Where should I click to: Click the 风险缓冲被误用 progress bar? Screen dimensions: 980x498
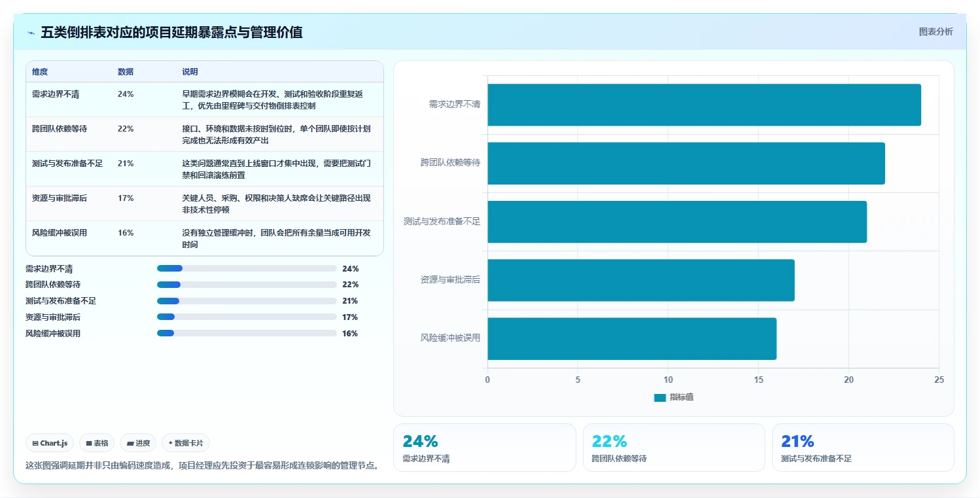(x=247, y=333)
